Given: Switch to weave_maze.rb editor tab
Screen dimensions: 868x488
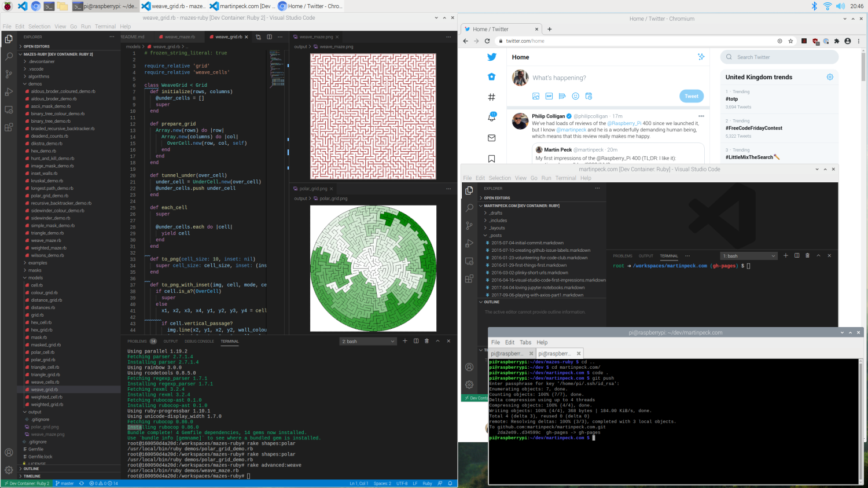Looking at the screenshot, I should coord(180,36).
